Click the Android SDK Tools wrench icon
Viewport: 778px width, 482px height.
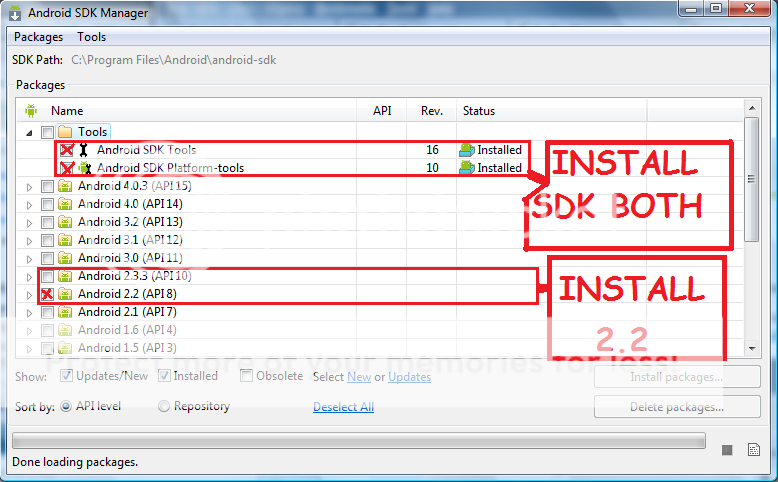(83, 150)
